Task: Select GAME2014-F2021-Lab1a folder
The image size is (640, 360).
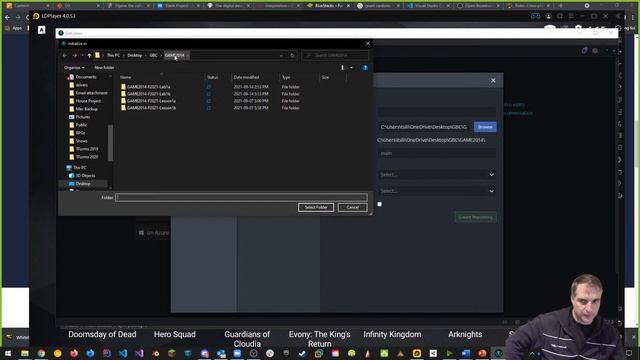Action: pyautogui.click(x=149, y=87)
